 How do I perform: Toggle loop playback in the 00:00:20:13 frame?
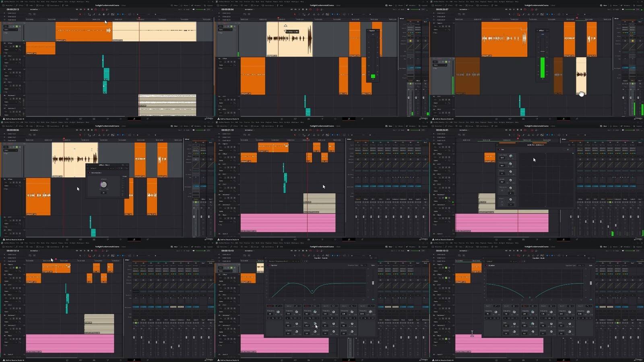pos(95,9)
